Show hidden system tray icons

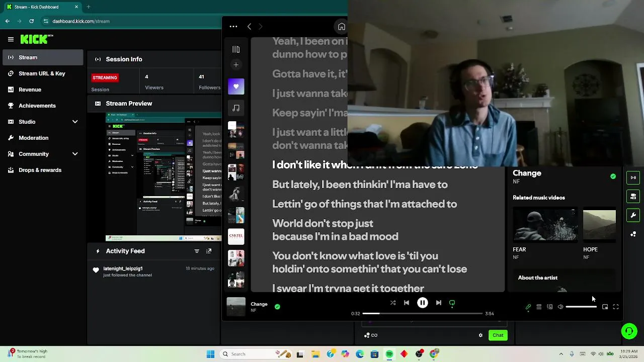tap(561, 354)
